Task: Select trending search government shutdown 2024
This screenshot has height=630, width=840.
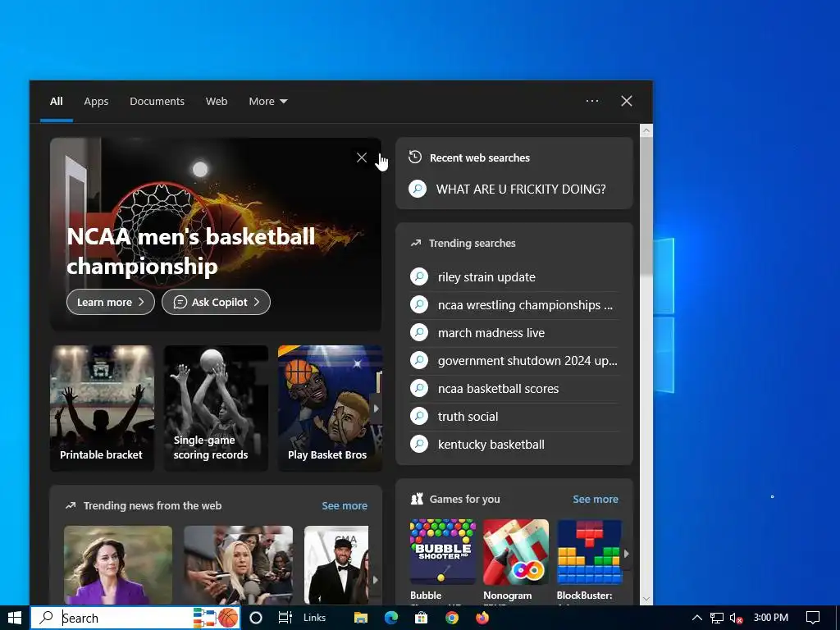Action: point(514,361)
